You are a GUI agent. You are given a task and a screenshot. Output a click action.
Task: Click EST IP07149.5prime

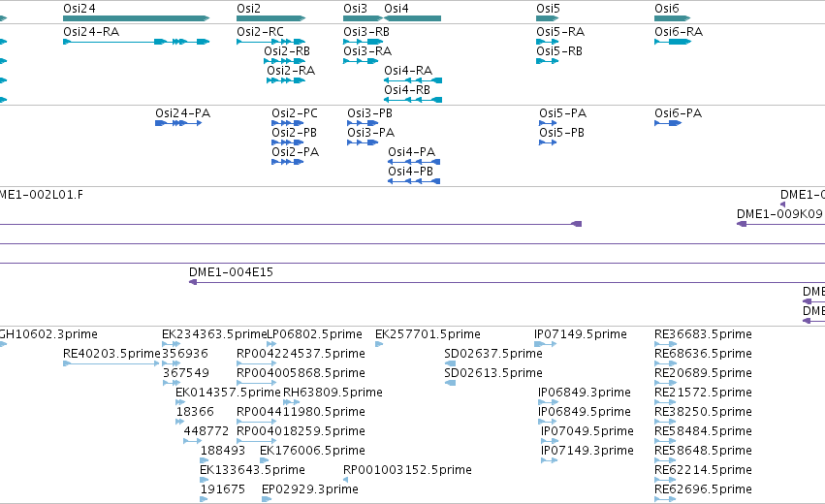(x=581, y=334)
